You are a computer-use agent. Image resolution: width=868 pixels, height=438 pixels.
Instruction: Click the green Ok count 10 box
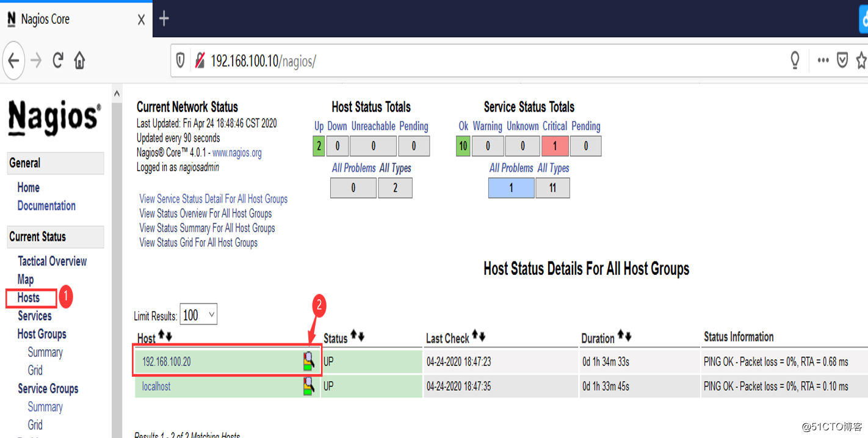[463, 146]
